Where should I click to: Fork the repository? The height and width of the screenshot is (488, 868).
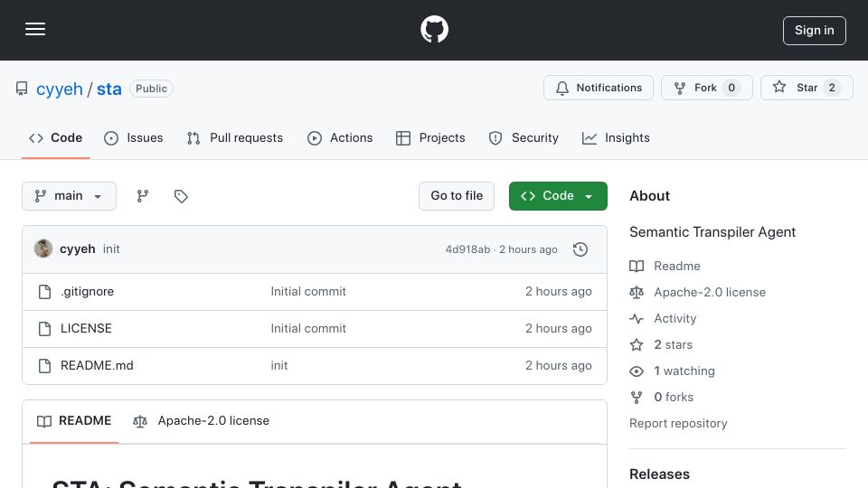tap(706, 88)
